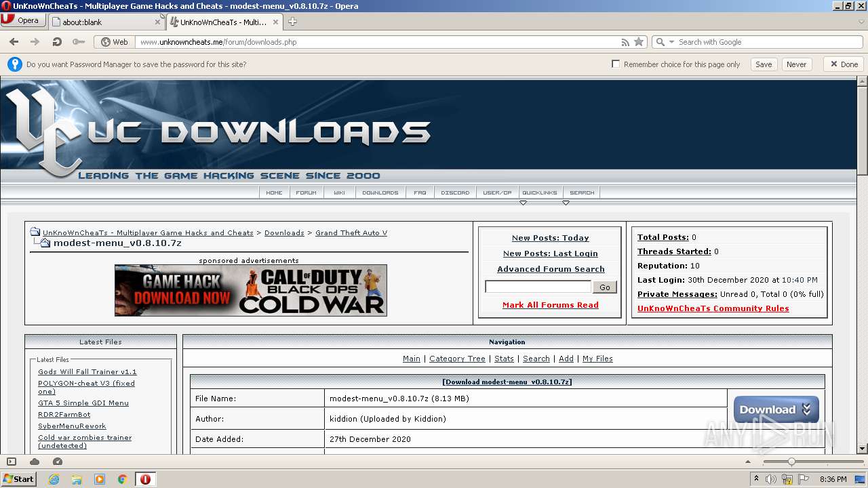Viewport: 868px width, 488px height.
Task: Open FORUM in site navigation
Action: coord(306,192)
